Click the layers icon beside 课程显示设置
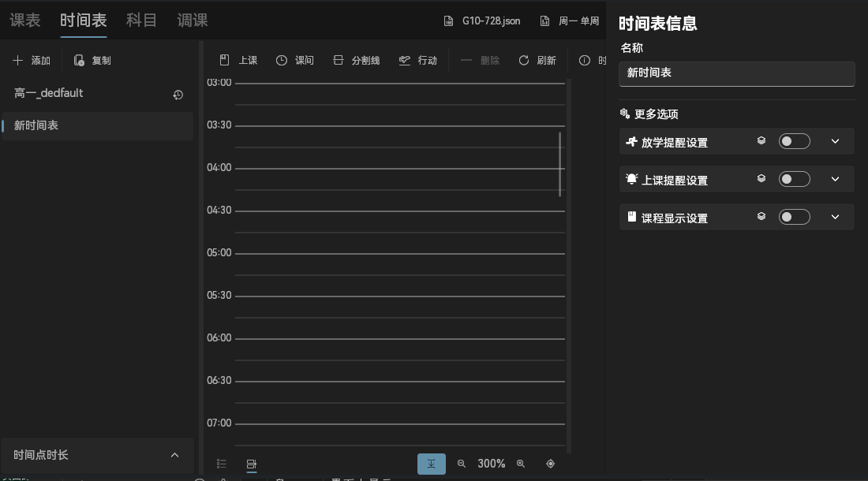This screenshot has height=481, width=868. pos(761,217)
